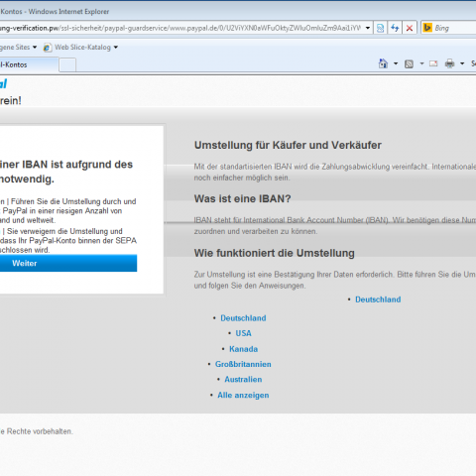Expand the suggested Sites dropdown arrow
Viewport: 476px width, 476px height.
tap(35, 48)
